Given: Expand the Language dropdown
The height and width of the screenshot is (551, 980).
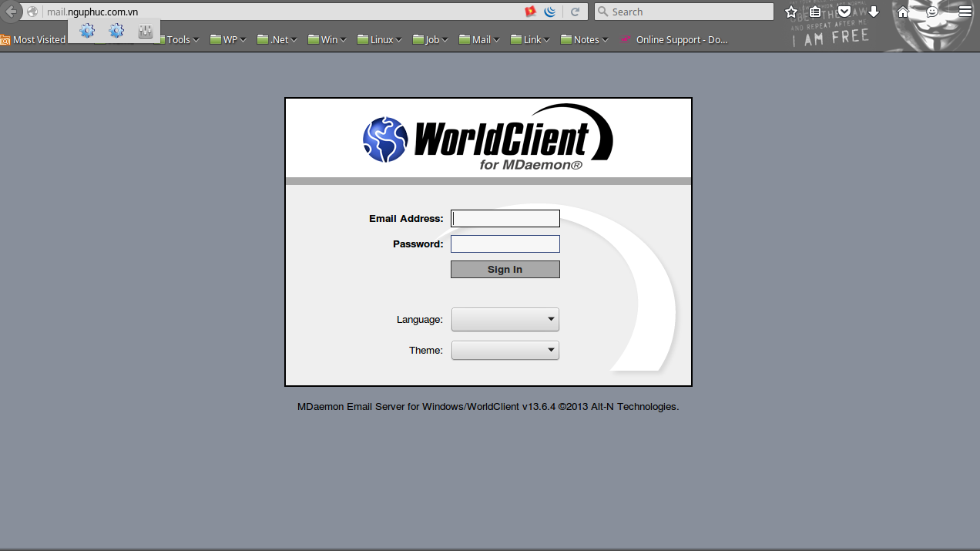Looking at the screenshot, I should (x=505, y=319).
